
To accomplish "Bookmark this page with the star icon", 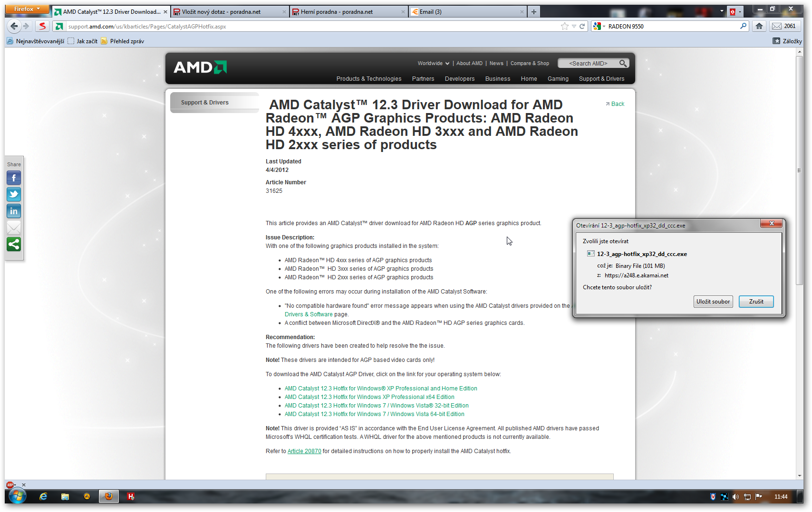I will pyautogui.click(x=564, y=26).
